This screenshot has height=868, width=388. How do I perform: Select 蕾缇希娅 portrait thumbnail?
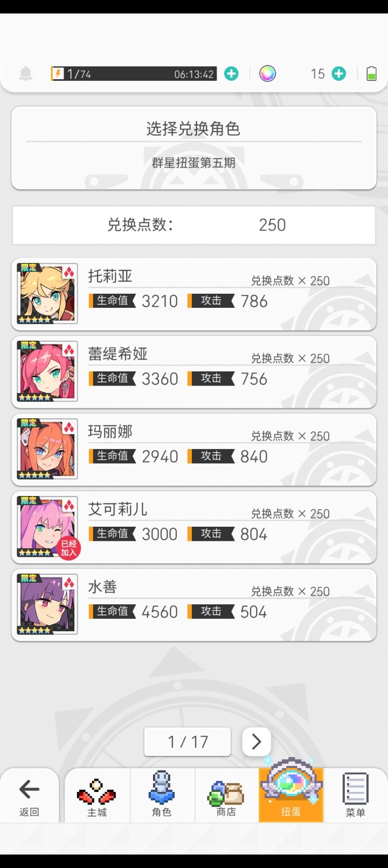(47, 371)
